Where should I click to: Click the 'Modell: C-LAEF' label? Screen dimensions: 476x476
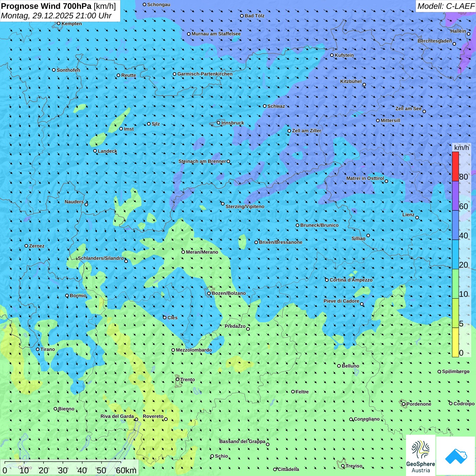(446, 6)
